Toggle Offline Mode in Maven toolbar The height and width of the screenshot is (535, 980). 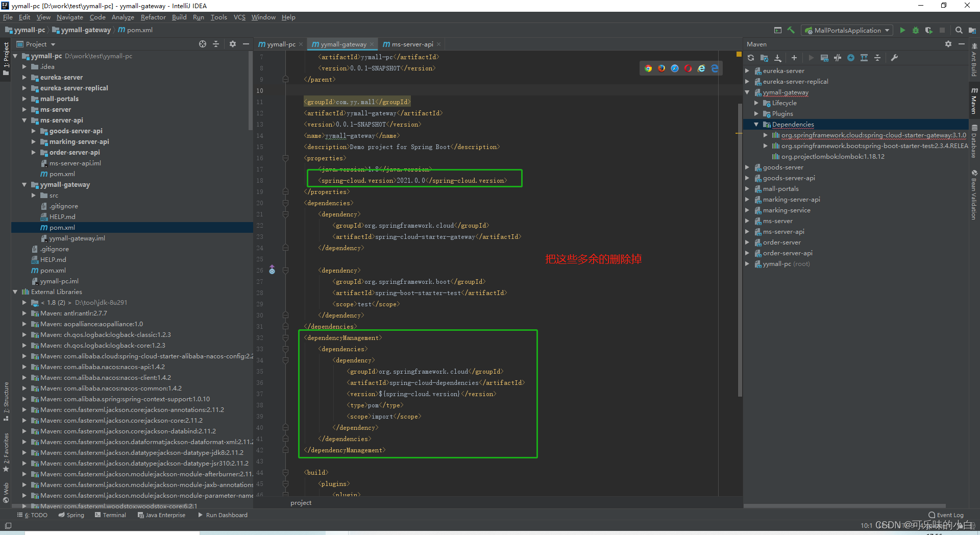(x=838, y=58)
